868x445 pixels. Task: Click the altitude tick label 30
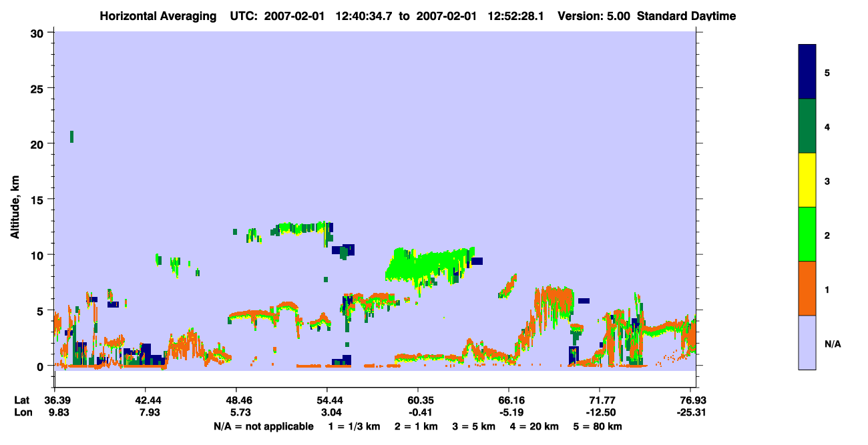[x=39, y=33]
